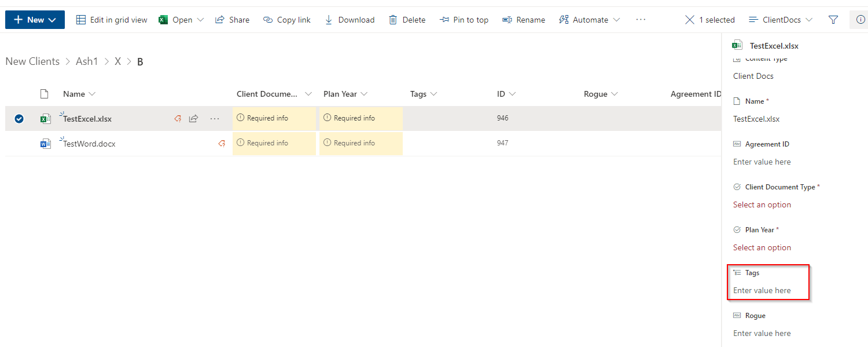Navigate to the New Clients breadcrumb
This screenshot has height=347, width=868.
click(x=32, y=61)
